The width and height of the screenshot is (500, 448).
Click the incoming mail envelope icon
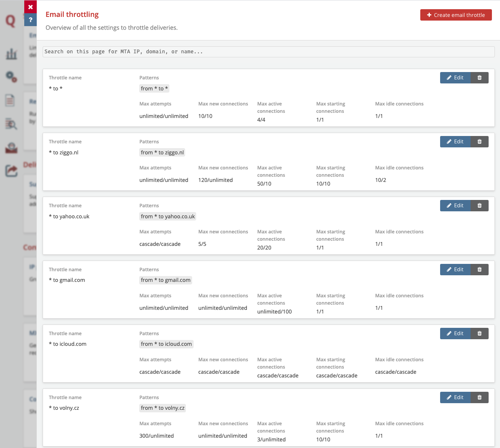click(x=11, y=148)
